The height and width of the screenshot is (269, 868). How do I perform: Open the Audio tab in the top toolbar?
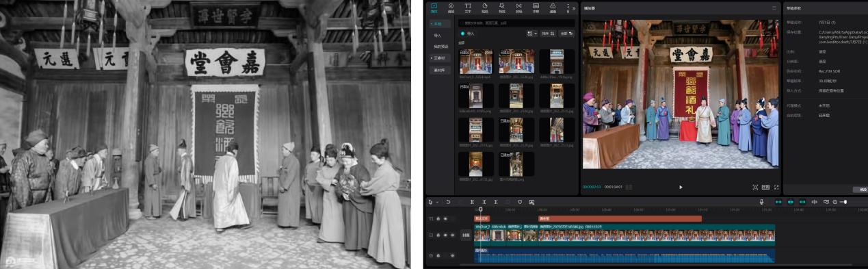pyautogui.click(x=451, y=8)
